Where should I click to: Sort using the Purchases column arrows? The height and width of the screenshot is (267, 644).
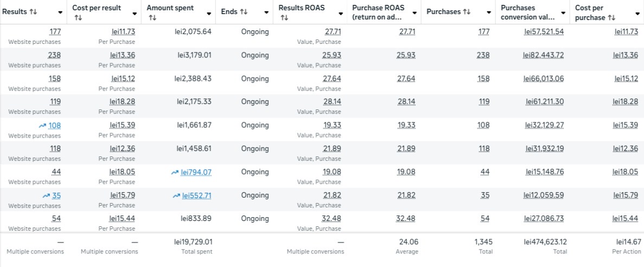tap(467, 12)
